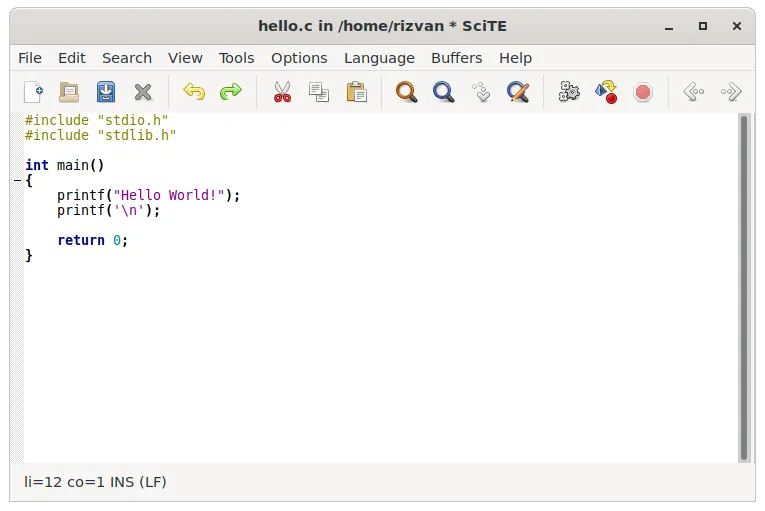Click the Open file folder icon
765x511 pixels.
click(x=69, y=92)
